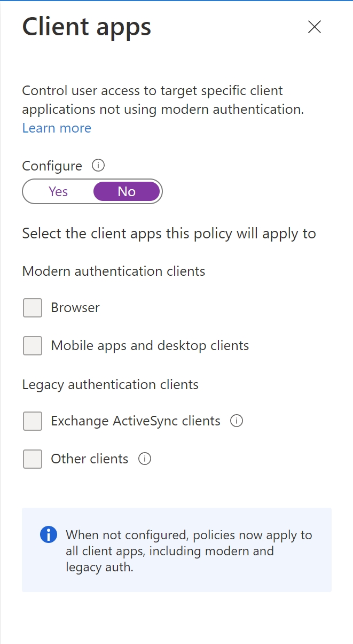353x644 pixels.
Task: Click the Client apps panel title
Action: (x=86, y=27)
